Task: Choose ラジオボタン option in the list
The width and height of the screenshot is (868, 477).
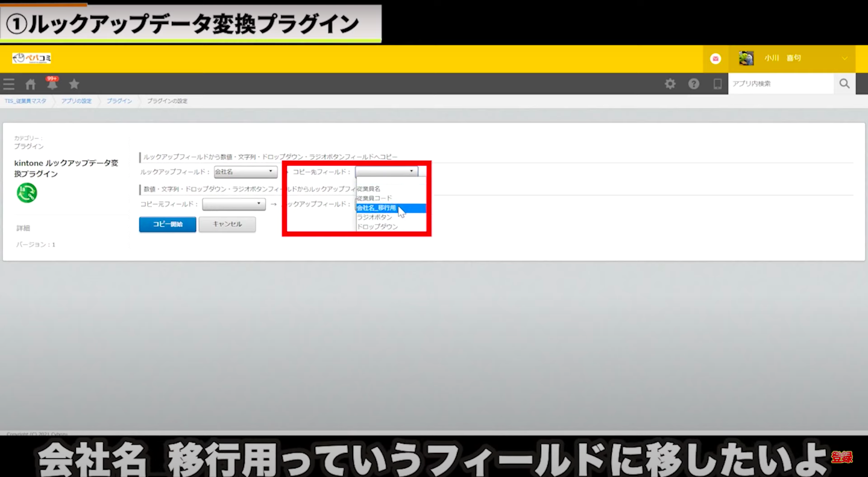Action: [375, 217]
